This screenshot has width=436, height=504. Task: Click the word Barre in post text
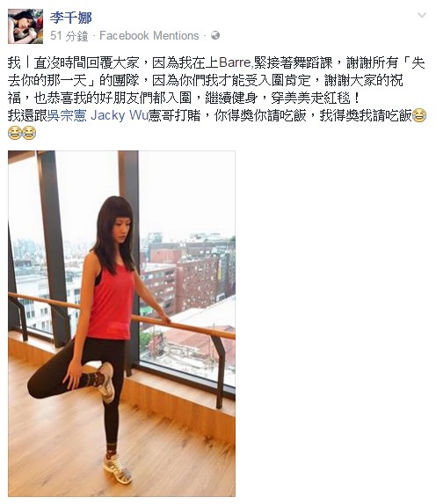[234, 62]
